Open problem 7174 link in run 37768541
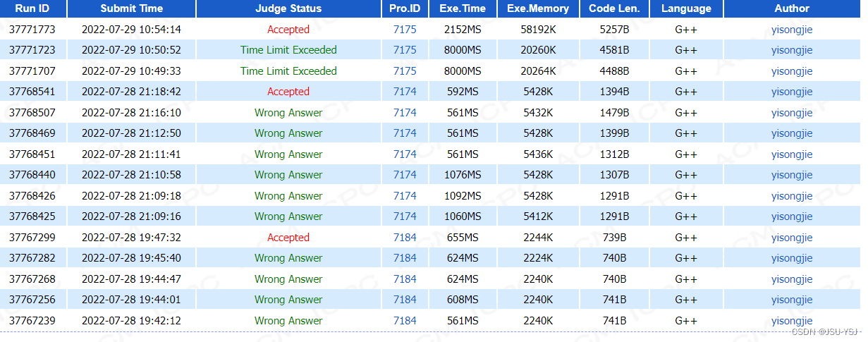Image resolution: width=868 pixels, height=342 pixels. pyautogui.click(x=405, y=92)
